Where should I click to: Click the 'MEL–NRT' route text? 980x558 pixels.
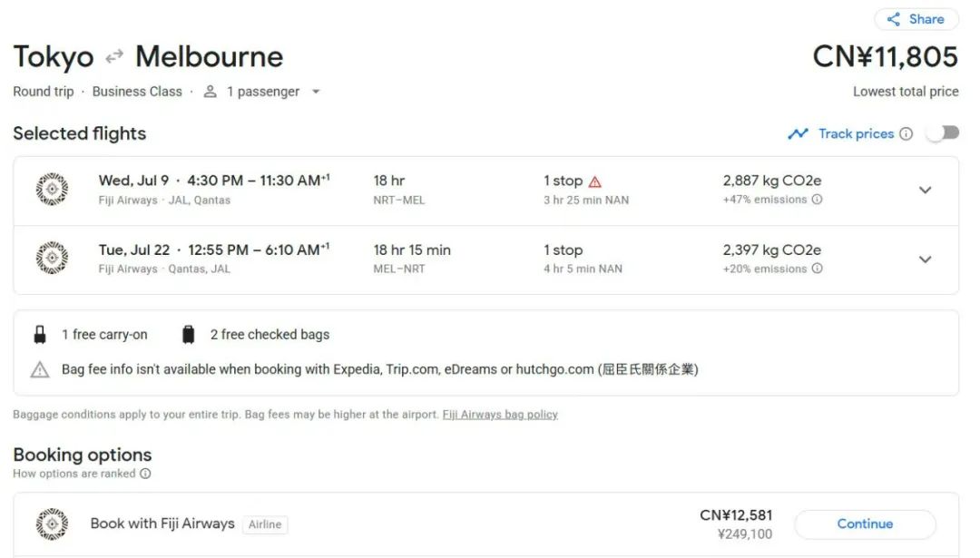click(x=398, y=269)
